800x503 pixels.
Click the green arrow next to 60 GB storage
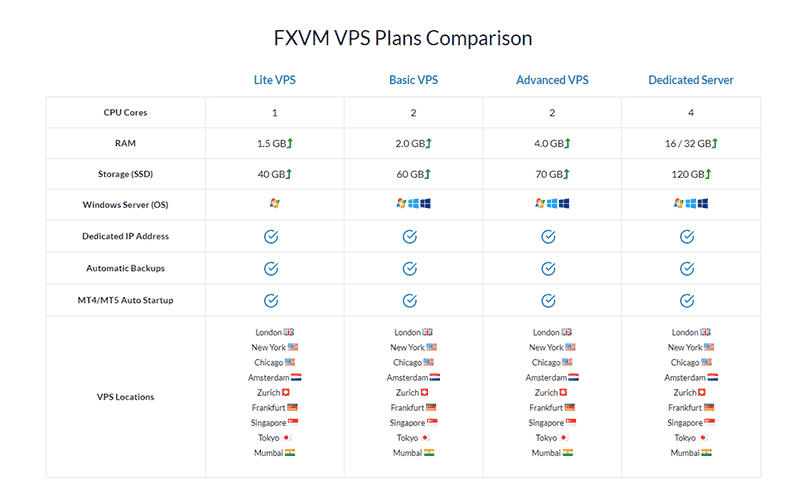(427, 175)
